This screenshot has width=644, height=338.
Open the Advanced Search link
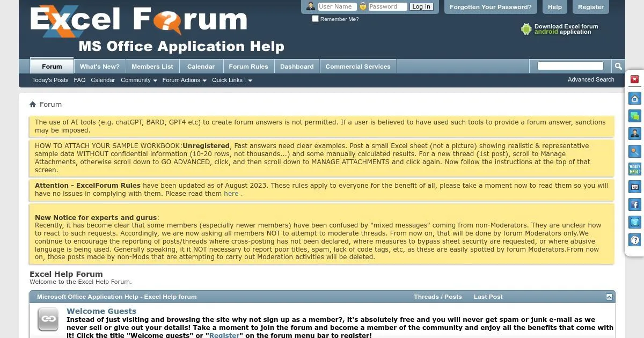coord(591,79)
